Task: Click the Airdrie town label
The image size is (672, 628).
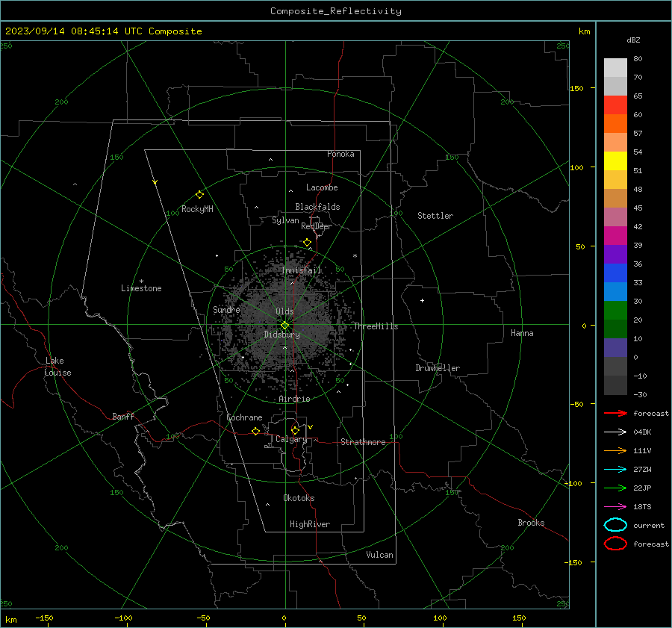Action: point(294,399)
